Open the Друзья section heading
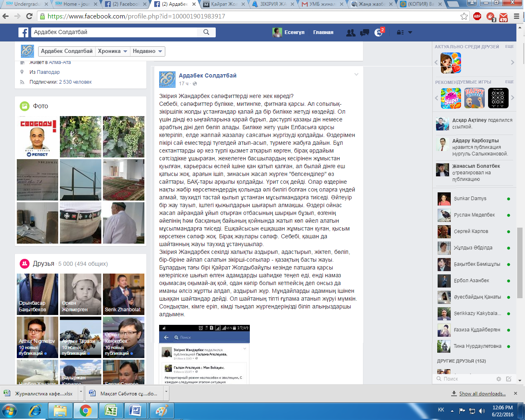 coord(43,264)
